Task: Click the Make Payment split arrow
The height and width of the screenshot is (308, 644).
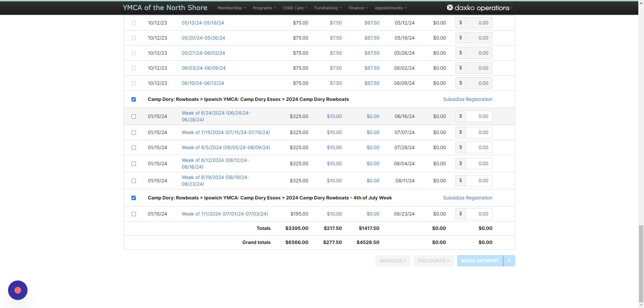Action: (509, 261)
